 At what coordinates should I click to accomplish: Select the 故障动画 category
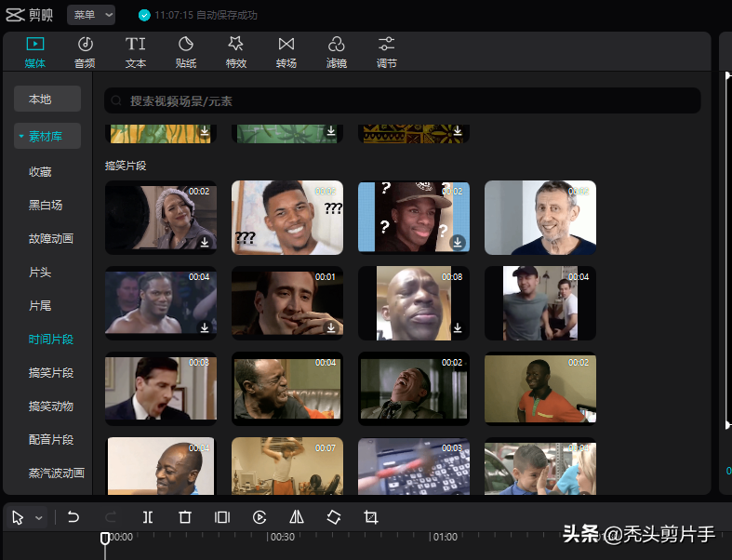51,239
